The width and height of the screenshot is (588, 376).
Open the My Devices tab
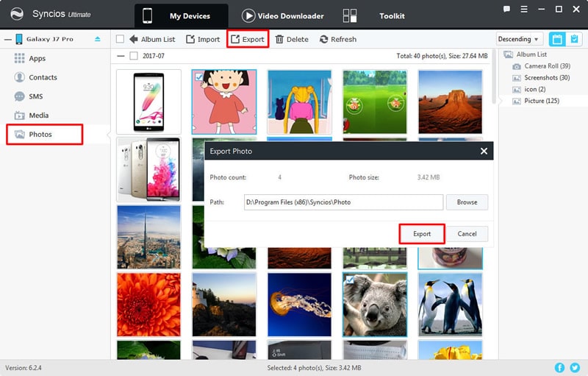click(181, 15)
